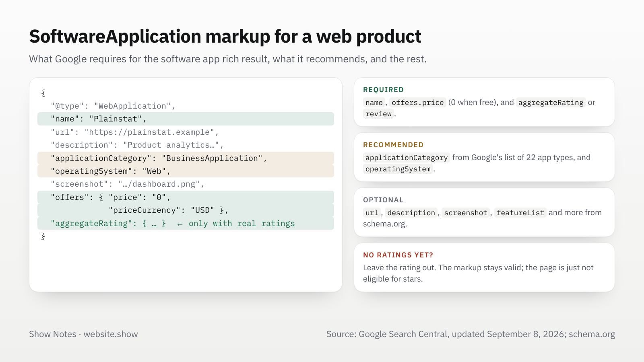644x362 pixels.
Task: Click the '"url": "https://plainstat.example"' line
Action: coord(135,132)
